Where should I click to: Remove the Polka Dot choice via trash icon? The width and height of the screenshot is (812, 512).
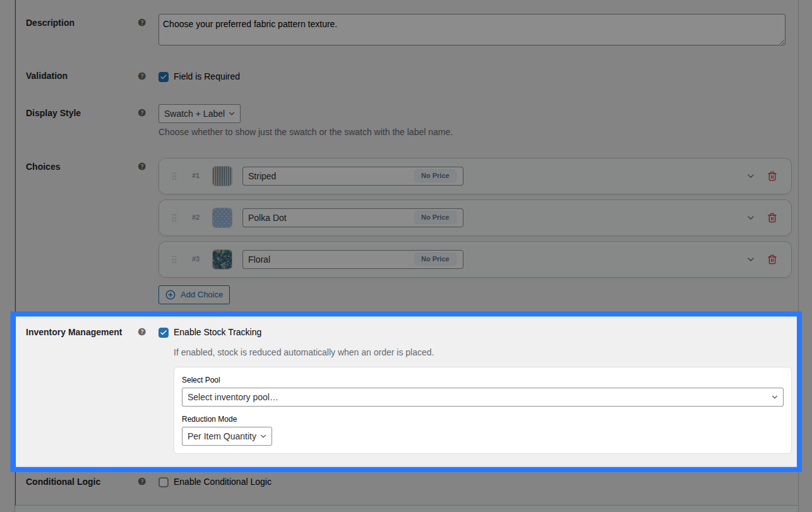772,218
